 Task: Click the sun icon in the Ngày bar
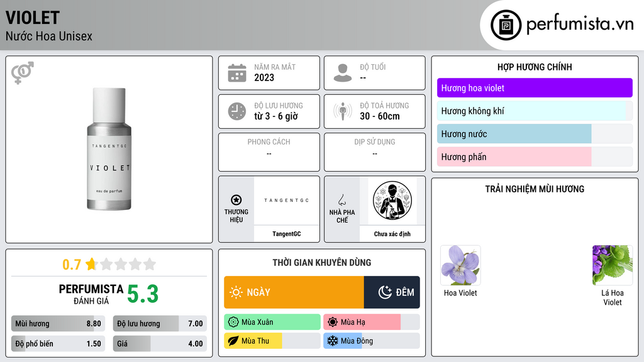[x=236, y=292]
